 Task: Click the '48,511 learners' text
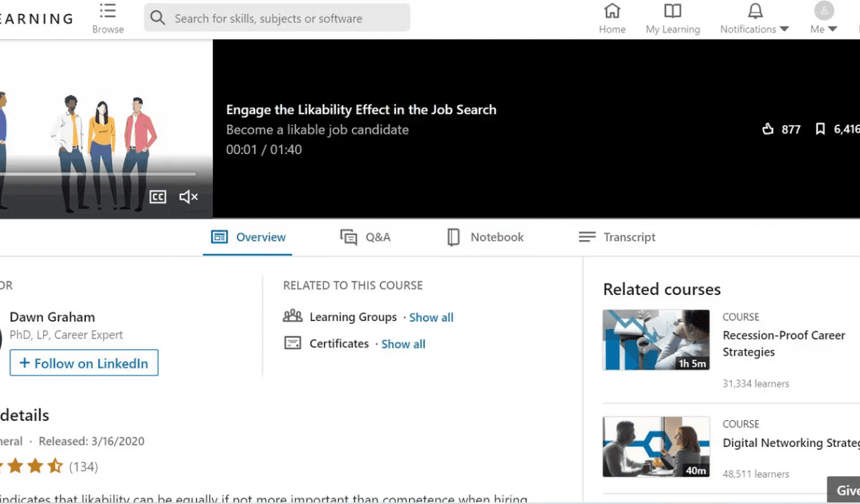click(755, 474)
